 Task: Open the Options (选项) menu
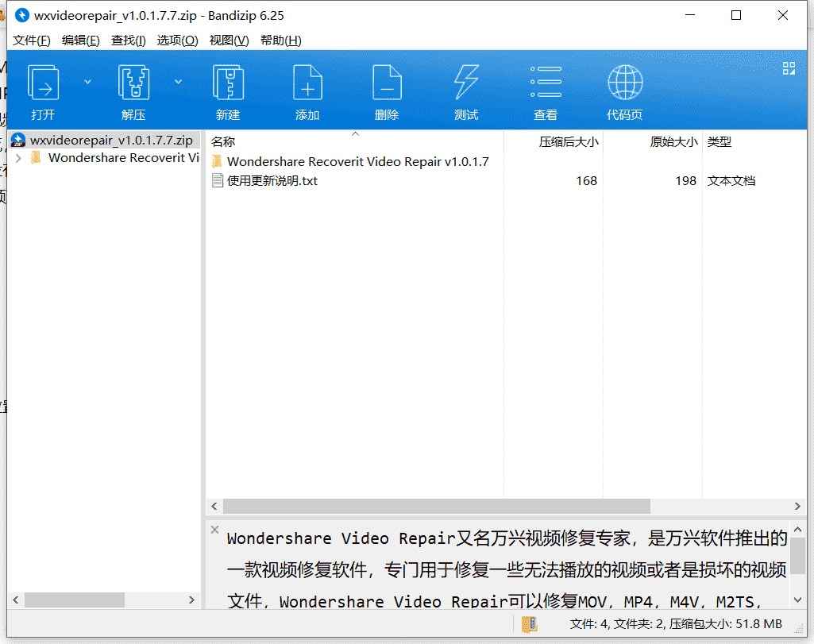point(177,40)
